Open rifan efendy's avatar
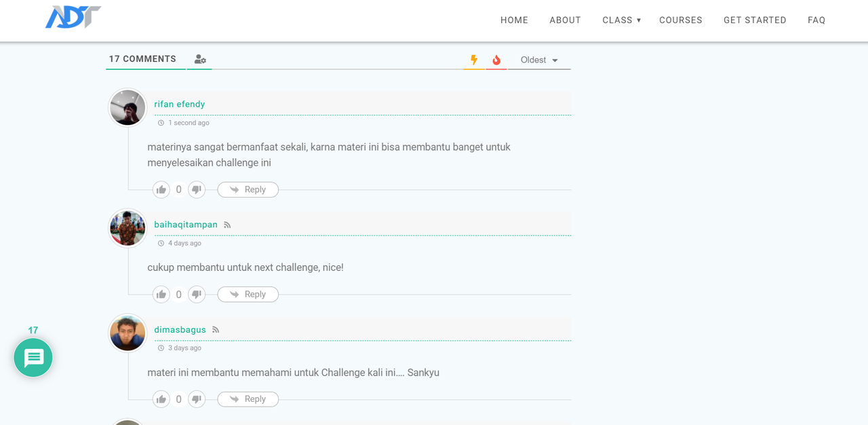Screen dimensions: 868x425 pyautogui.click(x=127, y=107)
